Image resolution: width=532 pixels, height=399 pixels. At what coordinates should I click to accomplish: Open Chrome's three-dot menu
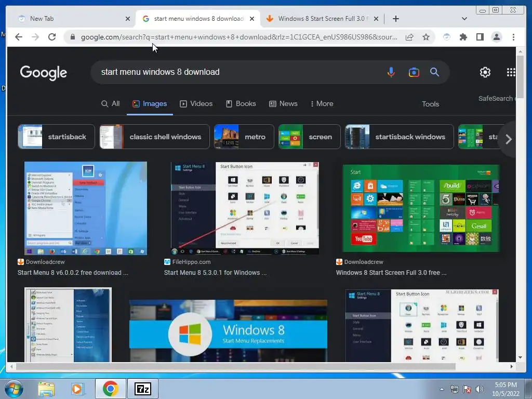pyautogui.click(x=513, y=37)
